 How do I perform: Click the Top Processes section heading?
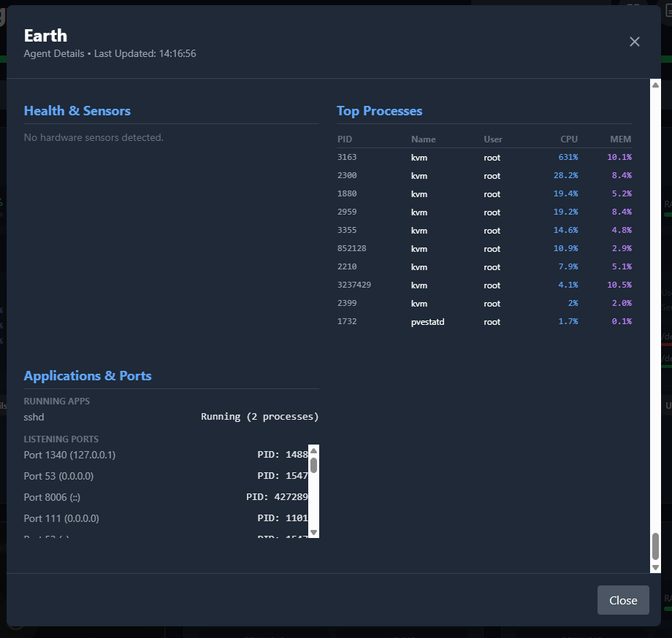pos(379,111)
